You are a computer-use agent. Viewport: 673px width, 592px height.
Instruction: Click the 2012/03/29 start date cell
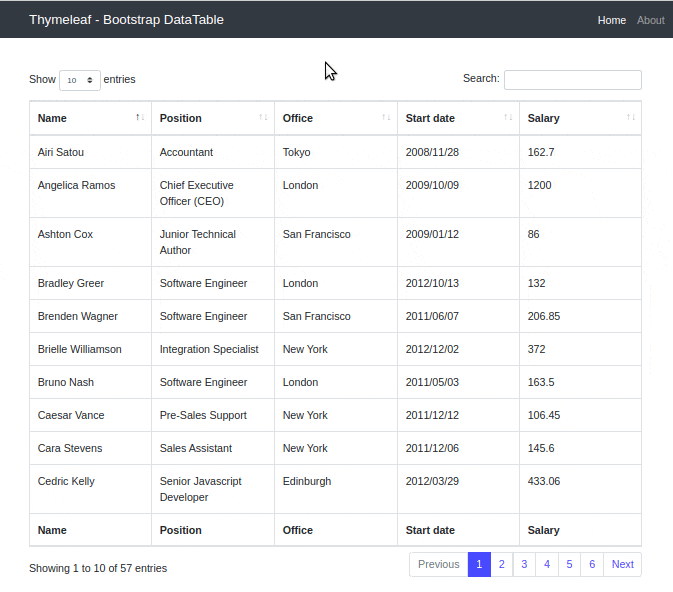point(458,489)
